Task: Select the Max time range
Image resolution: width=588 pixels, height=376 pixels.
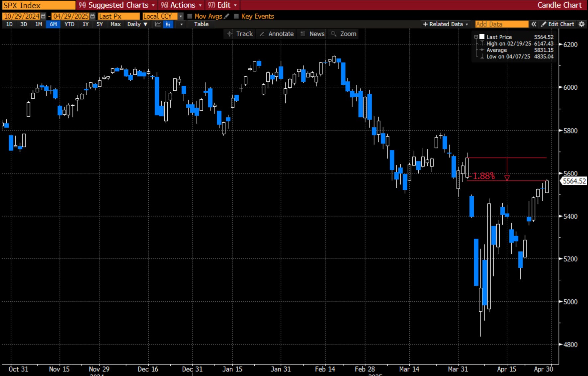Action: [x=116, y=24]
